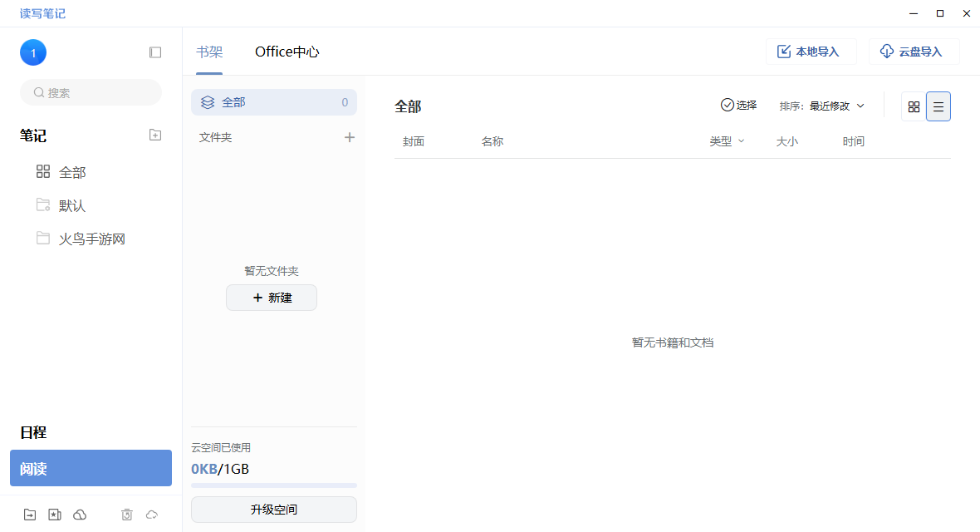Click 本地导入 button

tap(811, 52)
